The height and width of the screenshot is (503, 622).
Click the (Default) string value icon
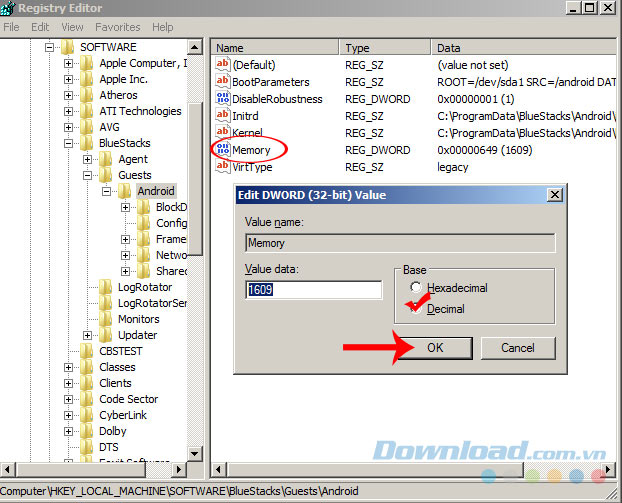point(223,64)
